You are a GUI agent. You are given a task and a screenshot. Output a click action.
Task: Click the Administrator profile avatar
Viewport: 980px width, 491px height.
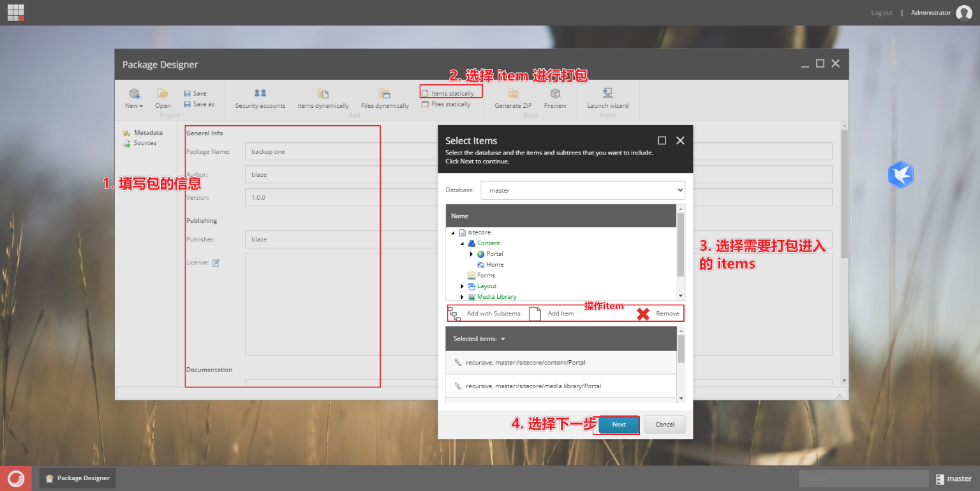964,13
